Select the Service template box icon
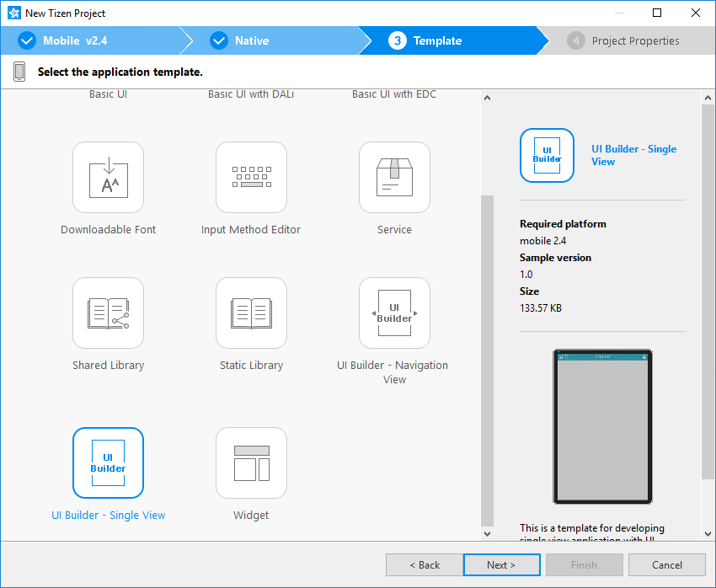Viewport: 716px width, 588px height. (394, 178)
